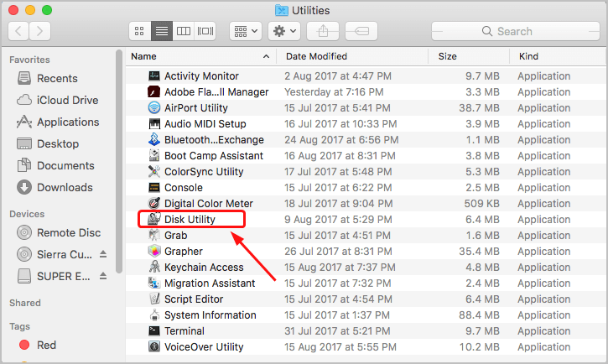This screenshot has width=608, height=364.
Task: Click '26 Jul 2017 at 8:31 PM'
Action: click(x=338, y=252)
